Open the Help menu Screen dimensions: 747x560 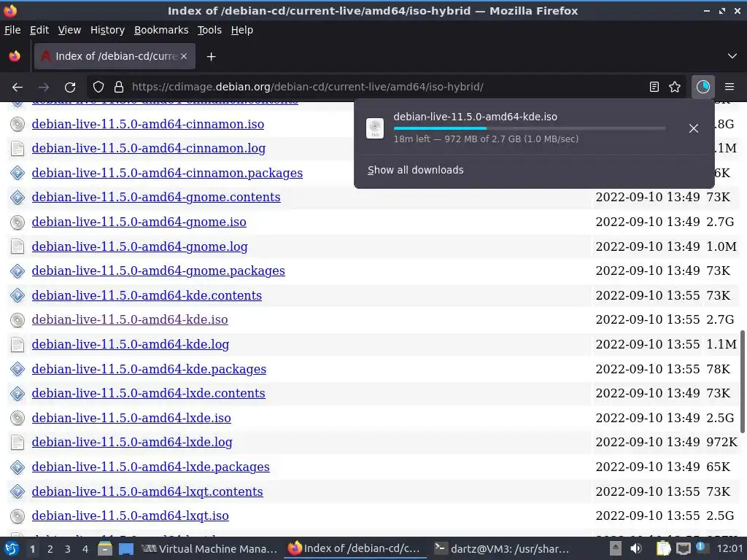(x=242, y=30)
